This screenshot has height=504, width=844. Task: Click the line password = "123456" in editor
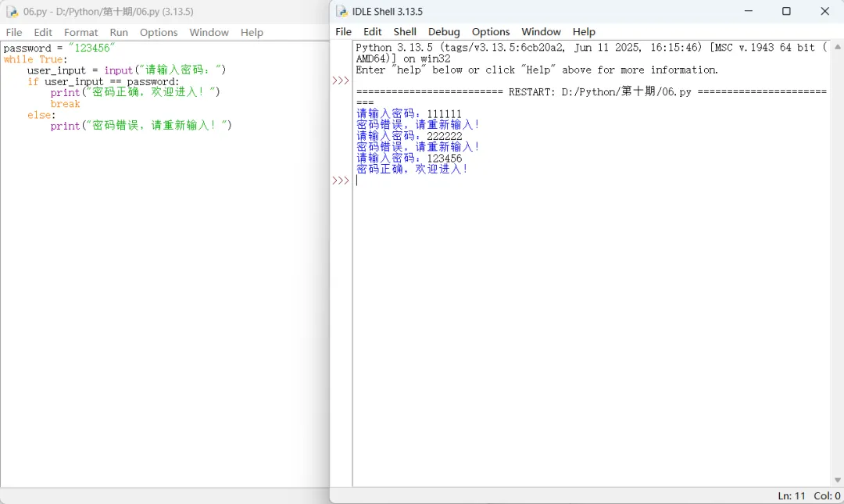pyautogui.click(x=59, y=48)
